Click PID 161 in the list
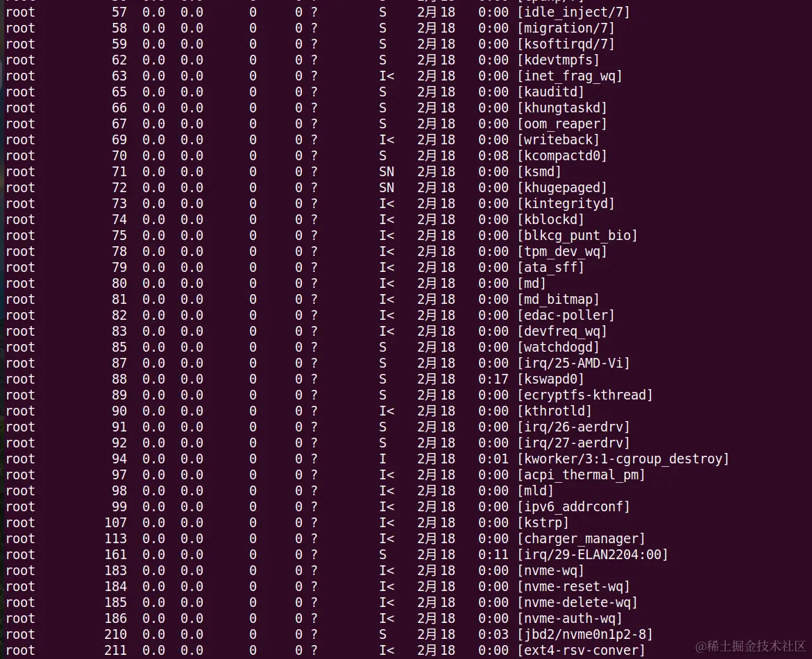Screen dimensions: 812x659 (x=115, y=555)
